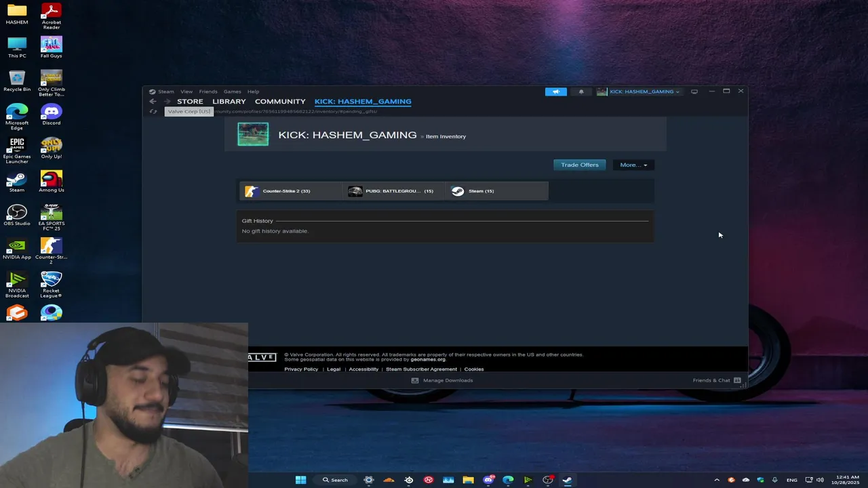868x488 pixels.
Task: Click the profile avatar beside KICK: HASHEM_GAMING
Action: [253, 134]
